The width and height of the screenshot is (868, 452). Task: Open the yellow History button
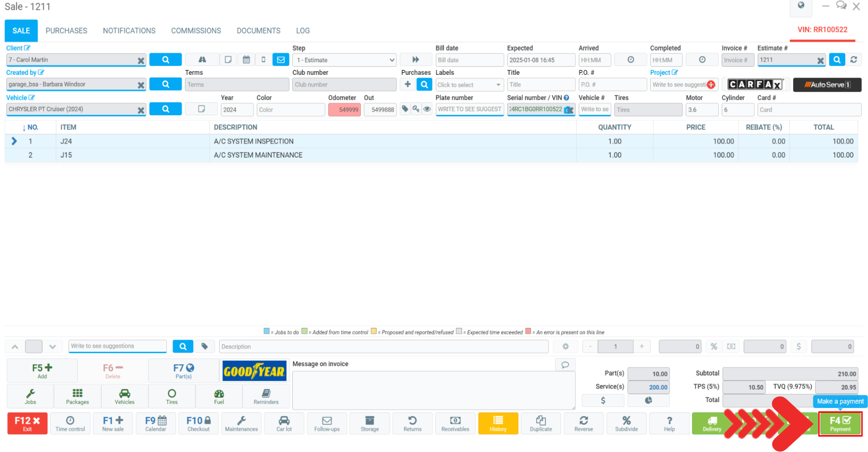(x=498, y=423)
